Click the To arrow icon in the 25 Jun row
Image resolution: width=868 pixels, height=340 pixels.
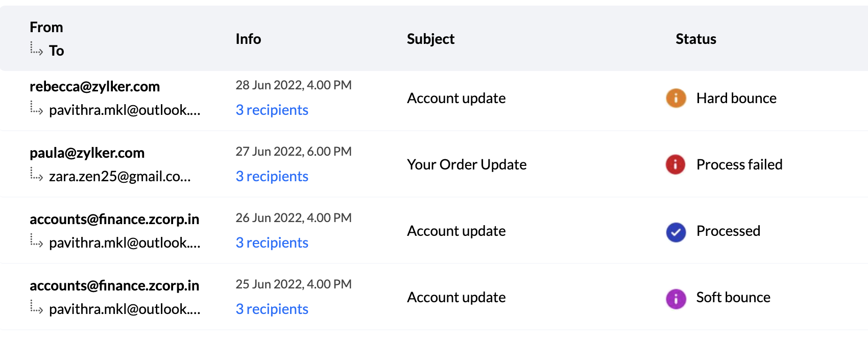[36, 307]
